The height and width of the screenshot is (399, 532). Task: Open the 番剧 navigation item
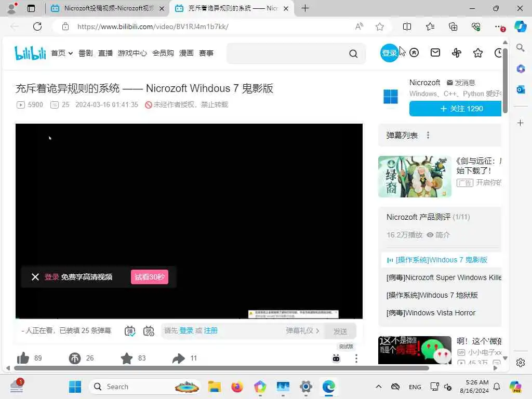click(x=85, y=53)
